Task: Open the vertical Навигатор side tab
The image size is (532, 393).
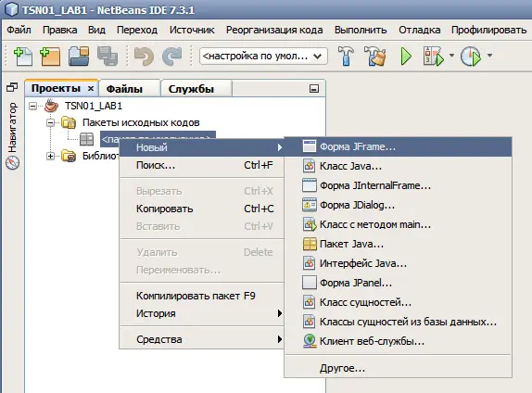Action: (12, 127)
